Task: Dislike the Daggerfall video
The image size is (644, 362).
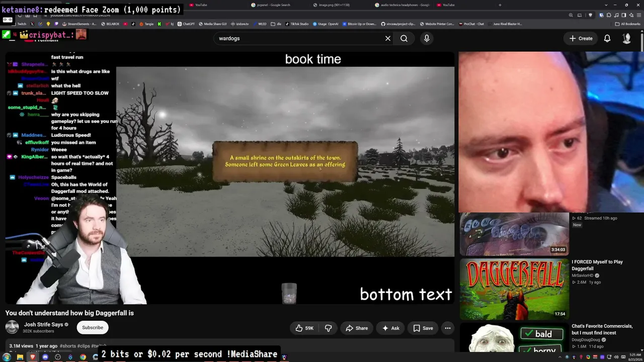Action: (328, 328)
